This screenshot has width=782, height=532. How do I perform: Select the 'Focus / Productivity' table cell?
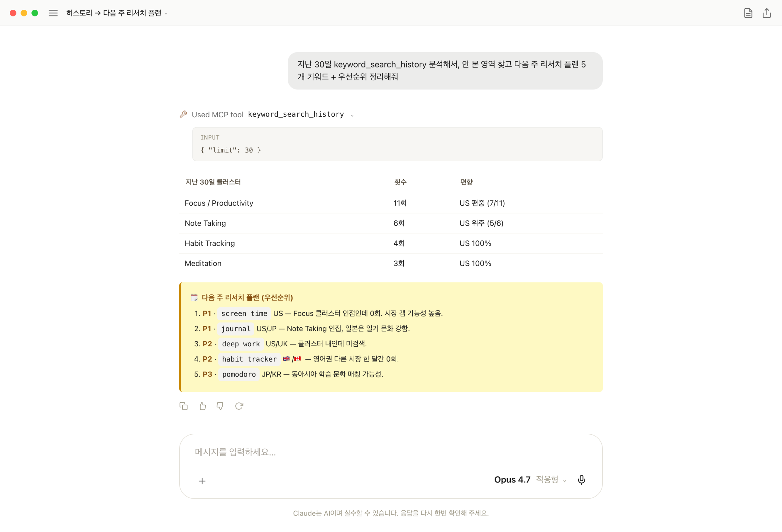[x=219, y=203]
